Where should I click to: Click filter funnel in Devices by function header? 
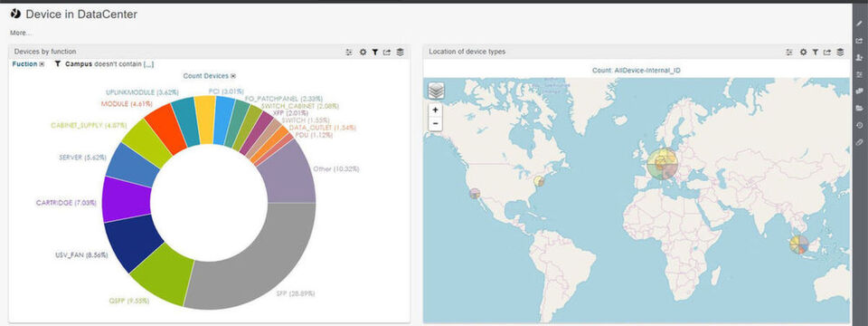(374, 53)
